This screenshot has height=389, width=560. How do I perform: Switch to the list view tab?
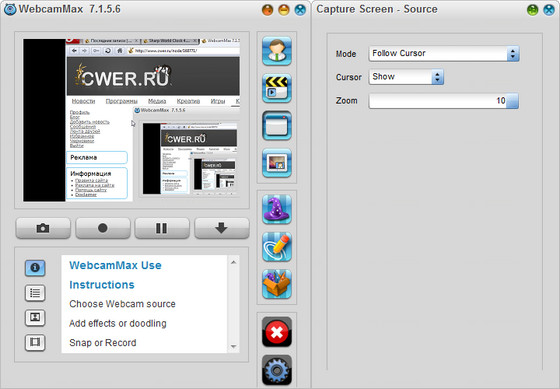(x=35, y=293)
